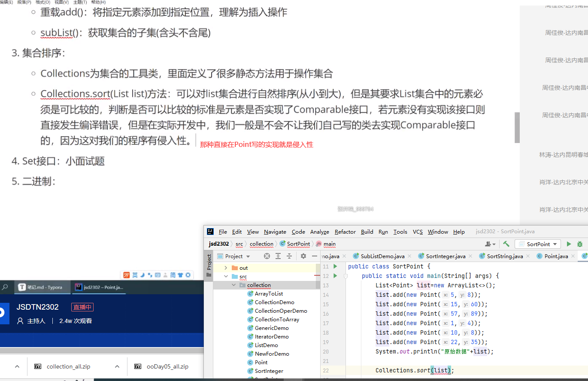Click the Collapse All icon in Project panel
This screenshot has height=381, width=588.
(289, 256)
